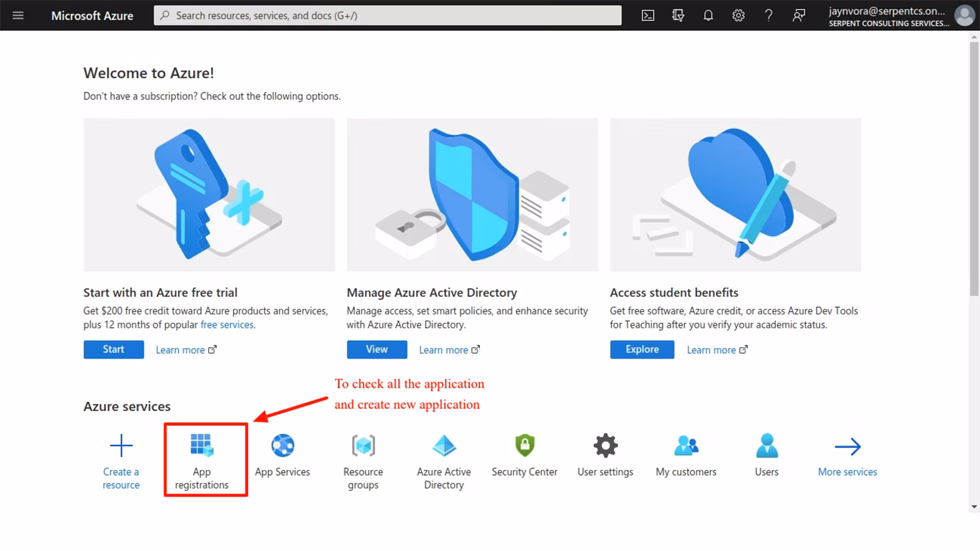
Task: Click the More services label
Action: coord(847,472)
